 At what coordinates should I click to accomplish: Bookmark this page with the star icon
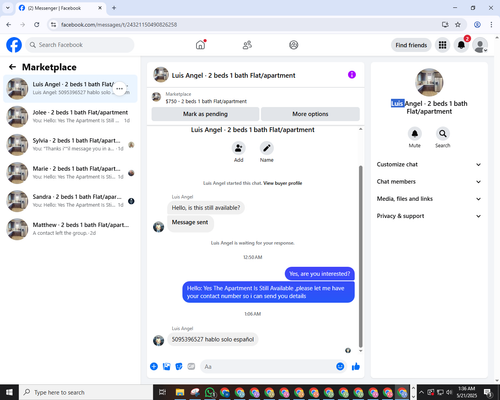tap(458, 24)
